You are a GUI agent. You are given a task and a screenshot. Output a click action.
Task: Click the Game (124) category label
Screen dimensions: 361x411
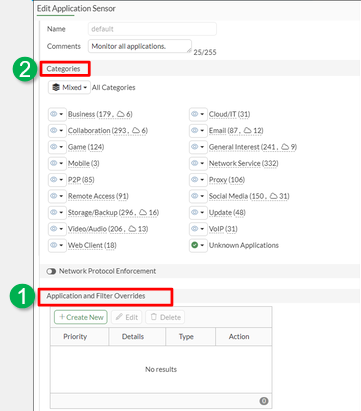(86, 147)
